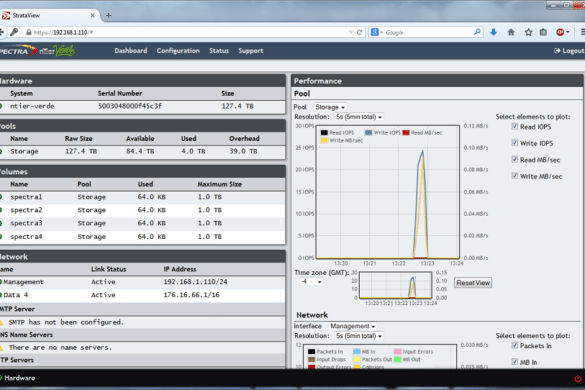Click the Firefox downloads arrow icon

(x=493, y=32)
